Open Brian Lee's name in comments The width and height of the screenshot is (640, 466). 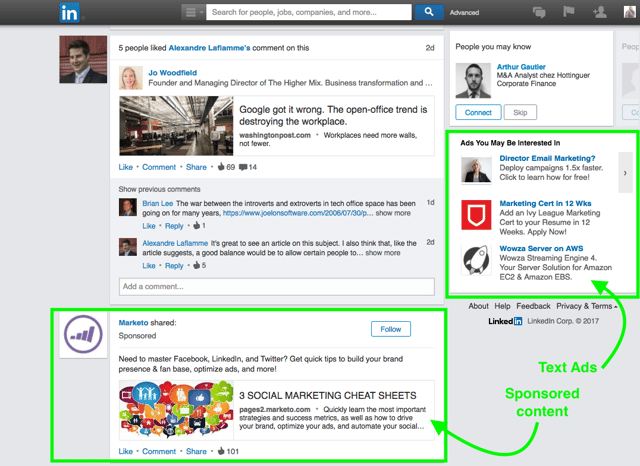pos(158,203)
